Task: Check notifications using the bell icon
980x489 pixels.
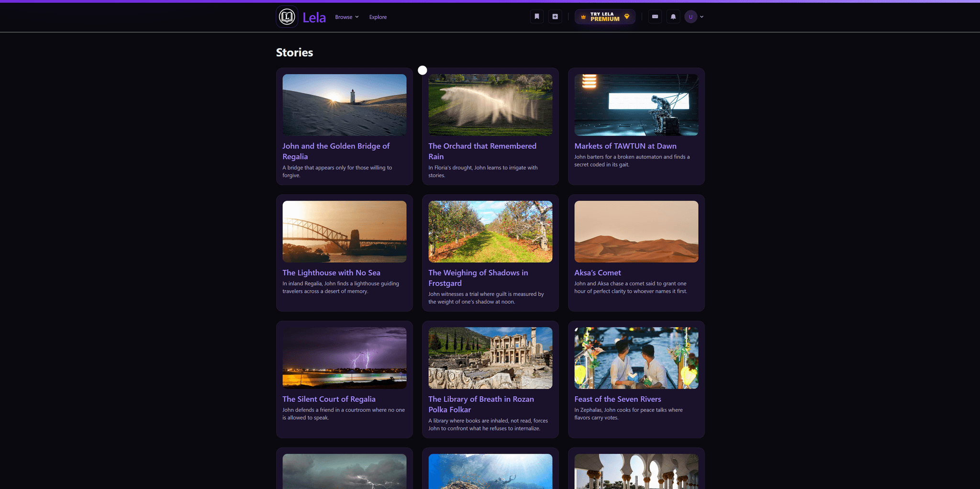Action: pos(673,16)
